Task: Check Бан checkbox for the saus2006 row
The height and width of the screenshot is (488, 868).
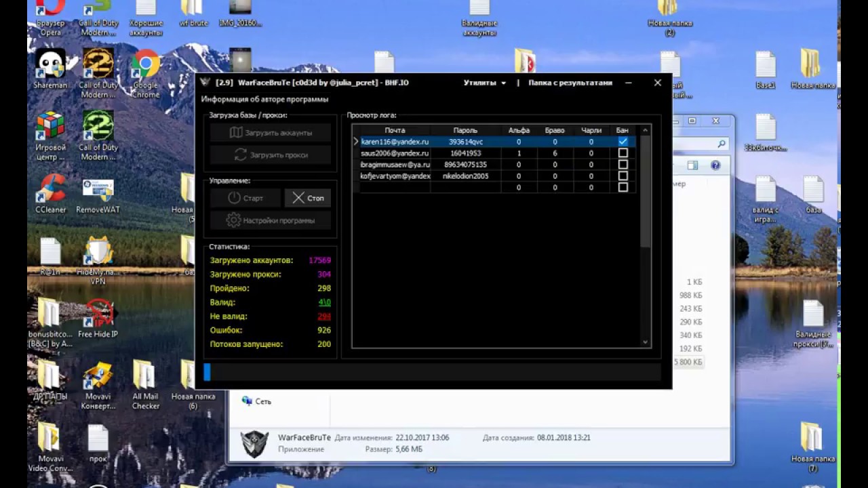Action: pos(623,153)
